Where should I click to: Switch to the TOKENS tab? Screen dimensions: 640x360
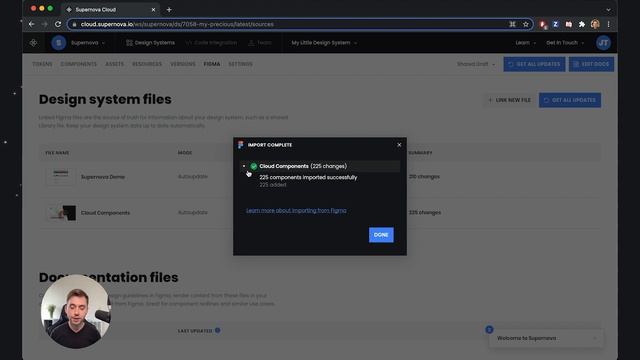[x=42, y=64]
